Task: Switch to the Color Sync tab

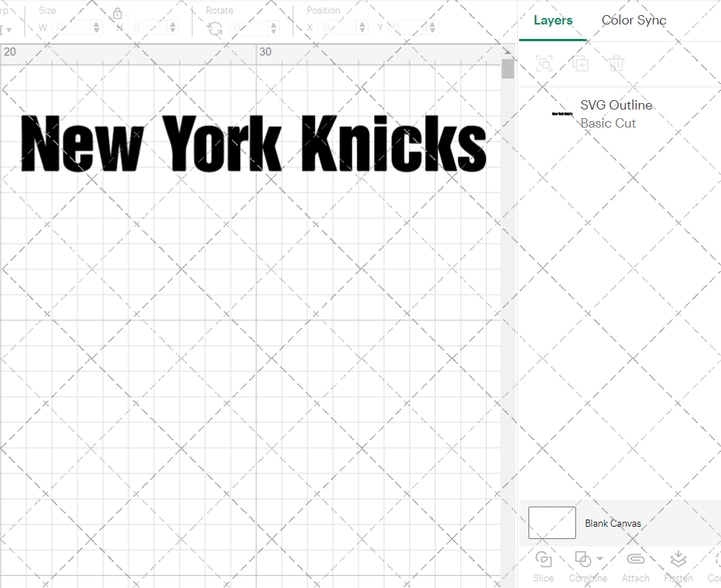Action: pyautogui.click(x=634, y=20)
